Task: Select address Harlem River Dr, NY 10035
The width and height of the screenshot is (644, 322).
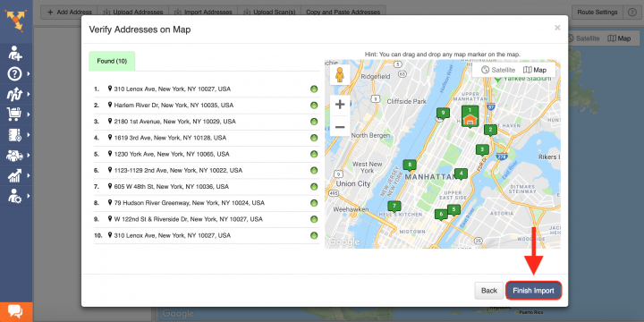Action: [207, 106]
